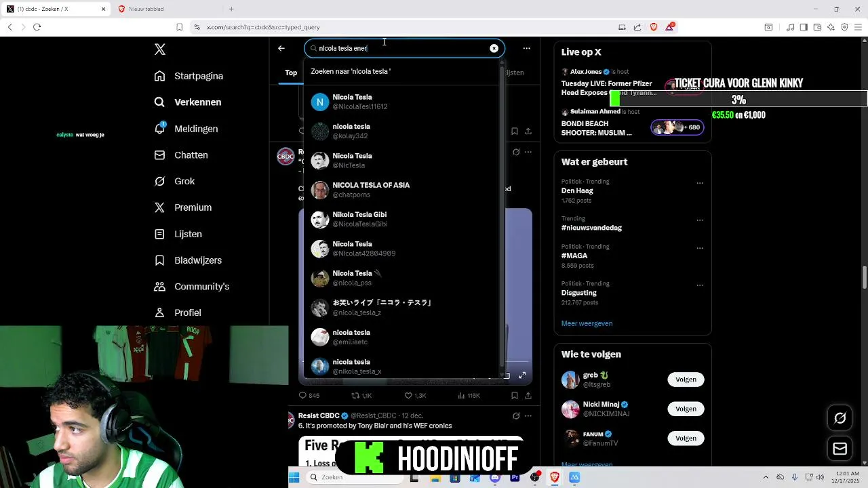
Task: Go back in browser history
Action: (9, 27)
